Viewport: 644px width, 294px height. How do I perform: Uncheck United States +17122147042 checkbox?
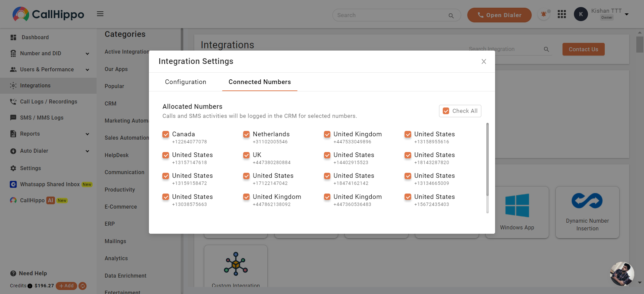click(246, 176)
